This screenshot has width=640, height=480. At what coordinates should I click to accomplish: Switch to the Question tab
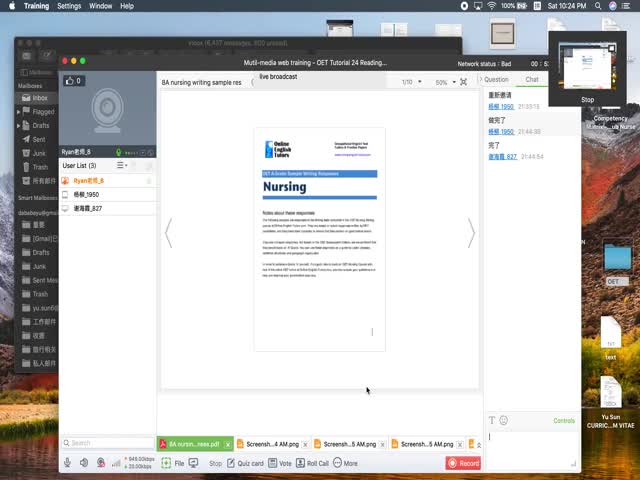496,79
